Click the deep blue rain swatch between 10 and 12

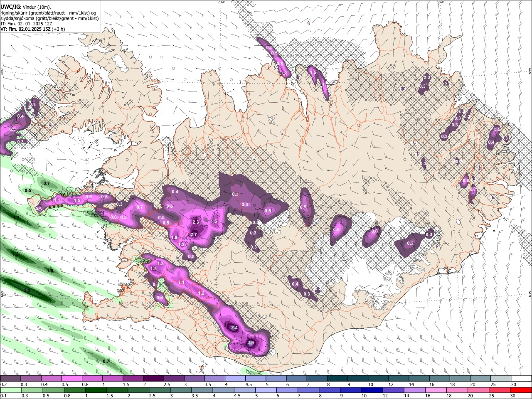[372, 390]
